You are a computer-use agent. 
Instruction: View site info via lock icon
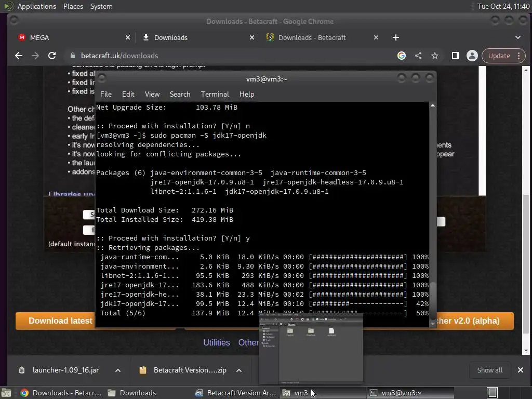[73, 56]
